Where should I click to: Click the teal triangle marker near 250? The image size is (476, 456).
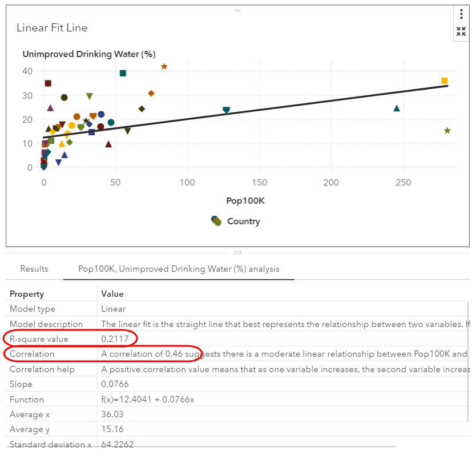tap(397, 108)
